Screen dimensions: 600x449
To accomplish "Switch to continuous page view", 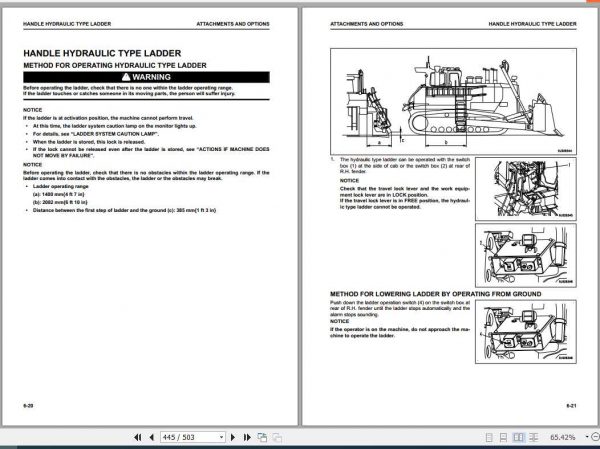I will (x=504, y=437).
